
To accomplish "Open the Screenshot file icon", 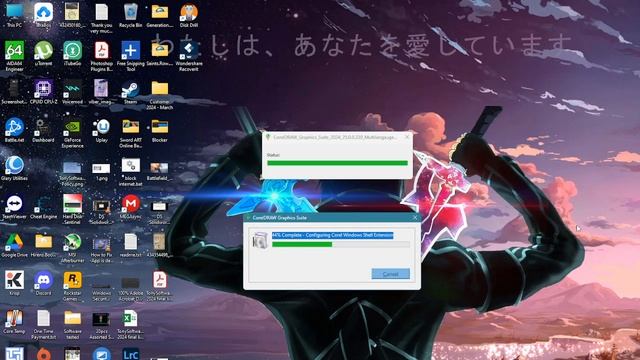I will click(x=14, y=92).
